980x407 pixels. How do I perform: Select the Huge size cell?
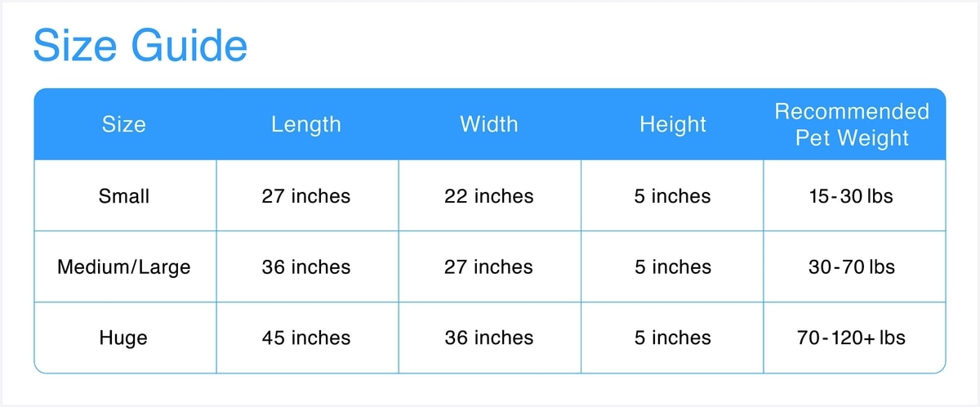(124, 338)
